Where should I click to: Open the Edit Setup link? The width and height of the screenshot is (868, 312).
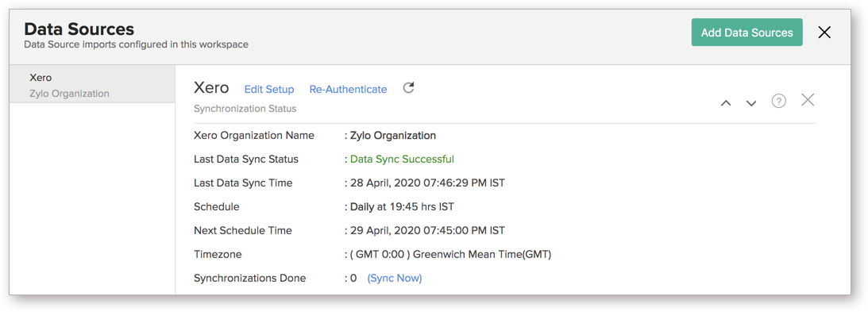[269, 89]
